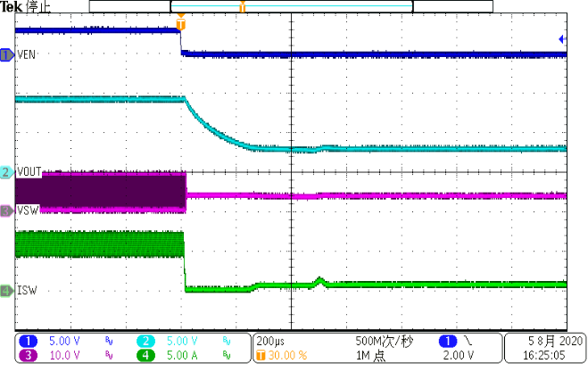Image resolution: width=588 pixels, height=380 pixels.
Task: Click the ISW channel 4 ground marker
Action: click(7, 290)
